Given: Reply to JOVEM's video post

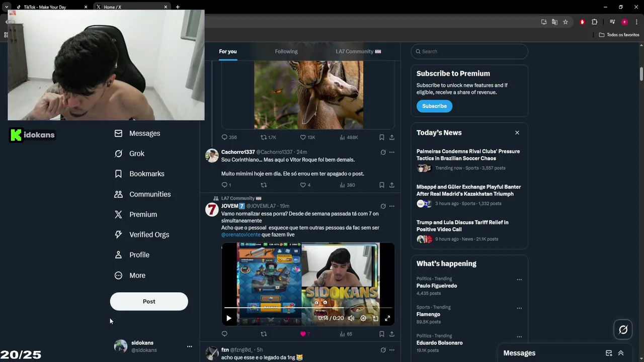Looking at the screenshot, I should pos(225,334).
